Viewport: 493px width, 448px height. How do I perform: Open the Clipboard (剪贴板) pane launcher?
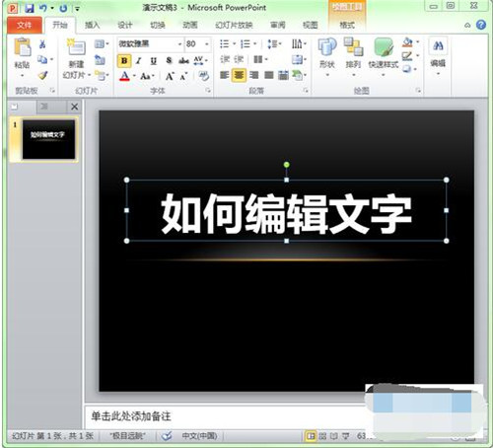[x=52, y=91]
